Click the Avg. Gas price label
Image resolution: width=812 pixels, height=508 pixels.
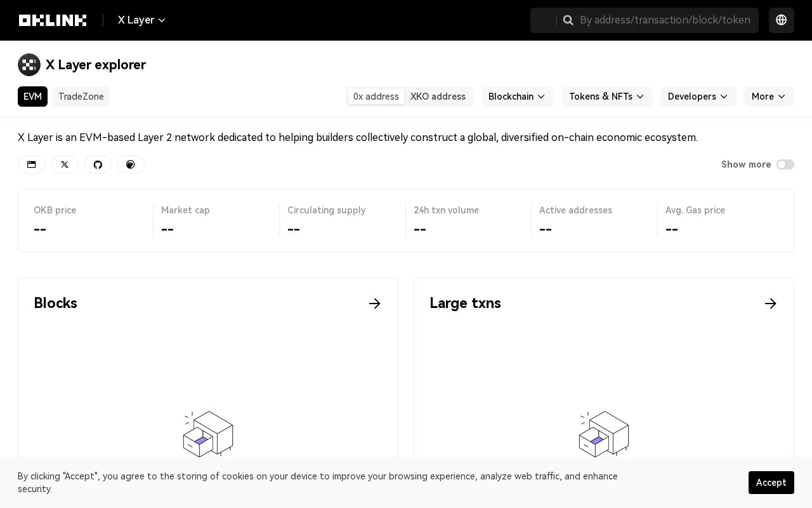695,210
